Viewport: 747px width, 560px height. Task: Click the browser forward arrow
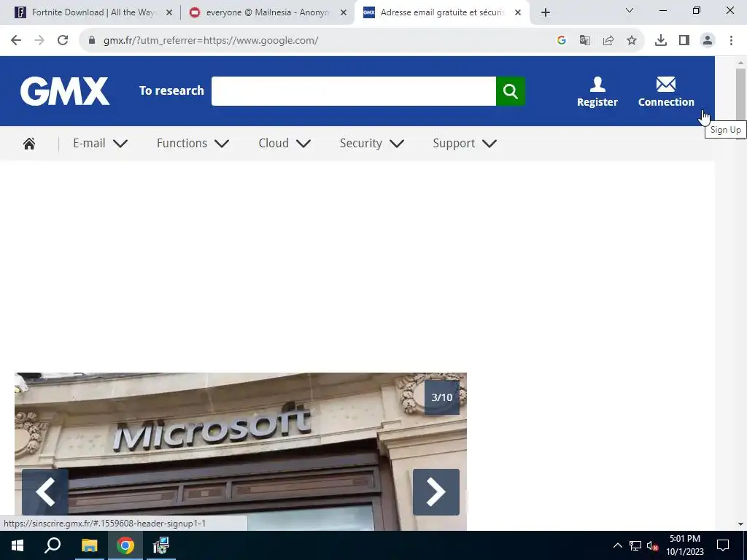tap(39, 41)
